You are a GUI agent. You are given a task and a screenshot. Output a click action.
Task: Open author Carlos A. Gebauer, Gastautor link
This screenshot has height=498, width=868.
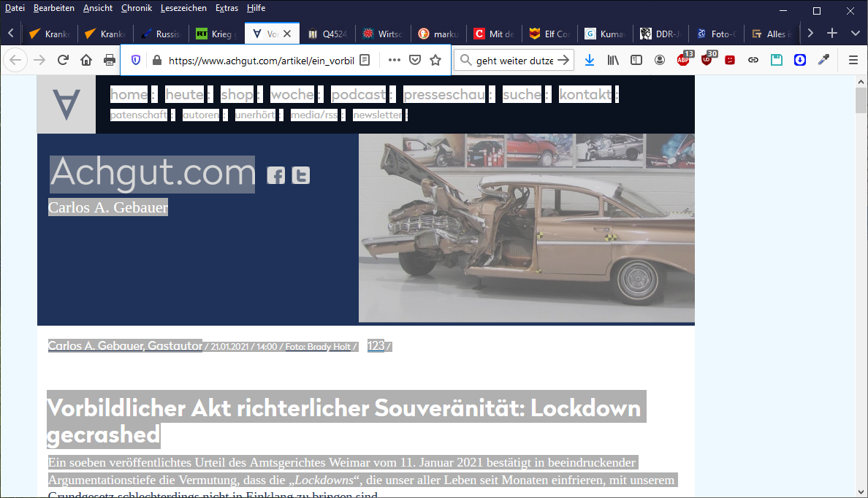tap(125, 346)
